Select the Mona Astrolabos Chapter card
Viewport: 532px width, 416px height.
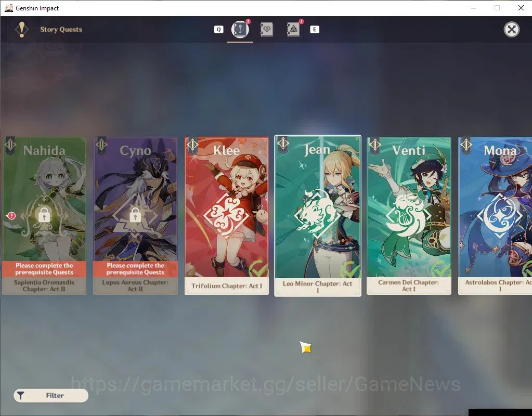click(495, 215)
